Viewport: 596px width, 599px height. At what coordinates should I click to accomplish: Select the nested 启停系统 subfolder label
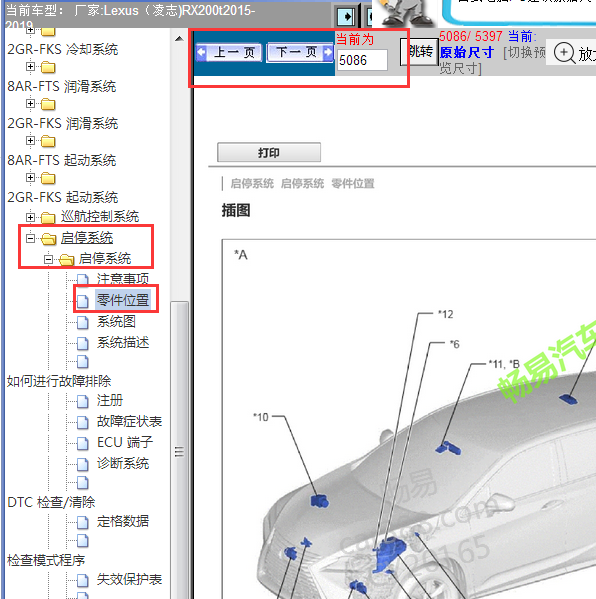point(105,259)
